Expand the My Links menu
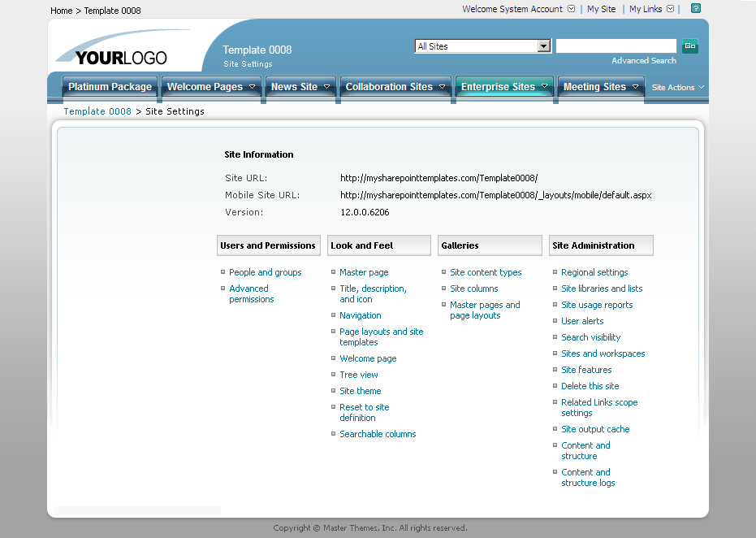Viewport: 756px width, 538px height. [668, 10]
